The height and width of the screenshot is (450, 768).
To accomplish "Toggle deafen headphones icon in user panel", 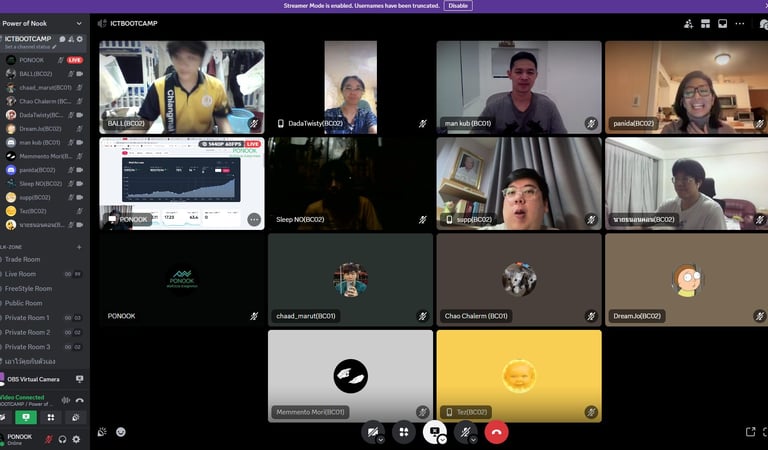I will pyautogui.click(x=62, y=439).
